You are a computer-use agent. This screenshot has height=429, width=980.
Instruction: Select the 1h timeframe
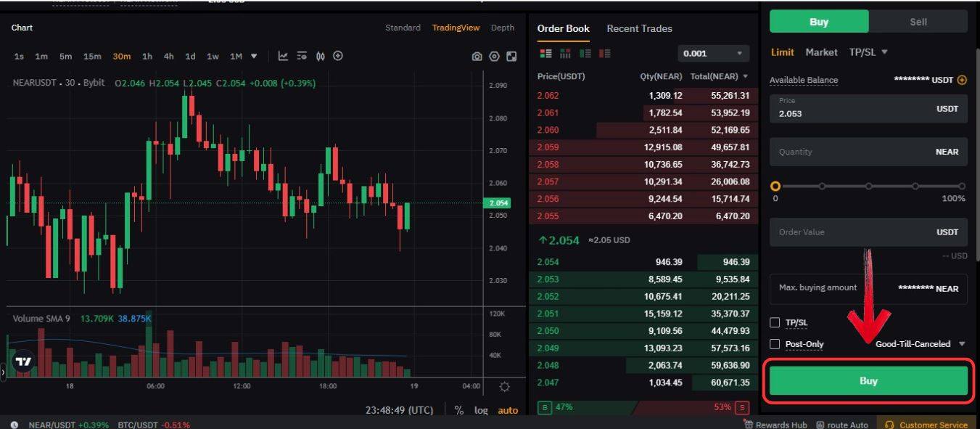tap(147, 56)
